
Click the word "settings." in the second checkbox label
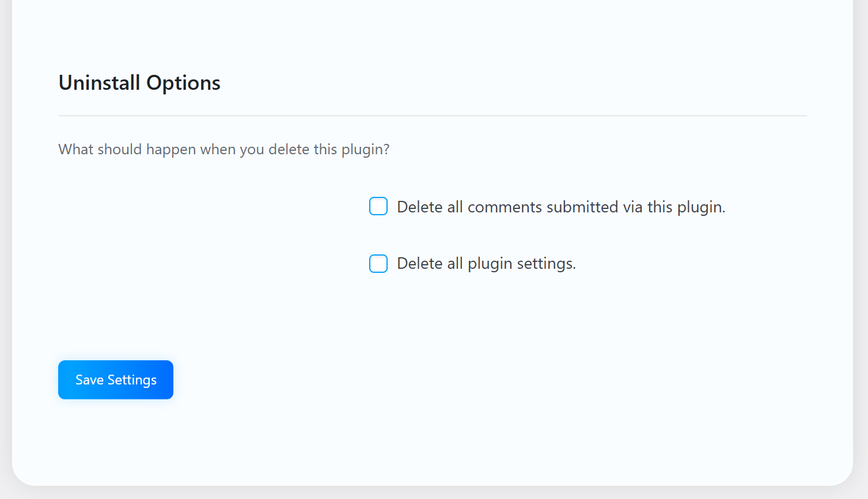546,264
